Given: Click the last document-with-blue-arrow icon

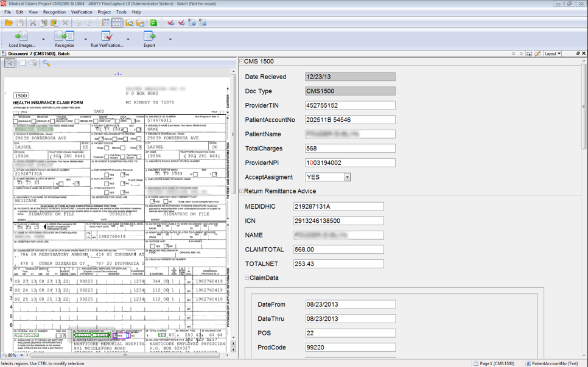Looking at the screenshot, I should (203, 23).
